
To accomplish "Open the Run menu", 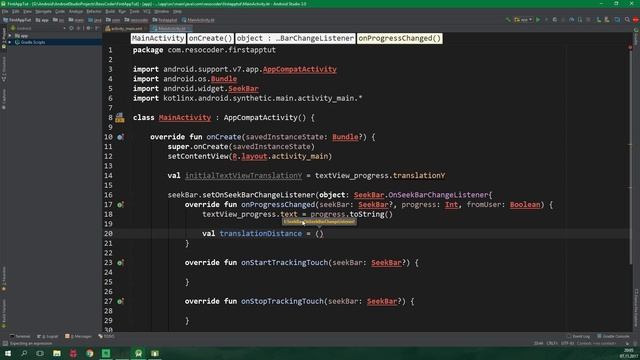I will point(122,11).
